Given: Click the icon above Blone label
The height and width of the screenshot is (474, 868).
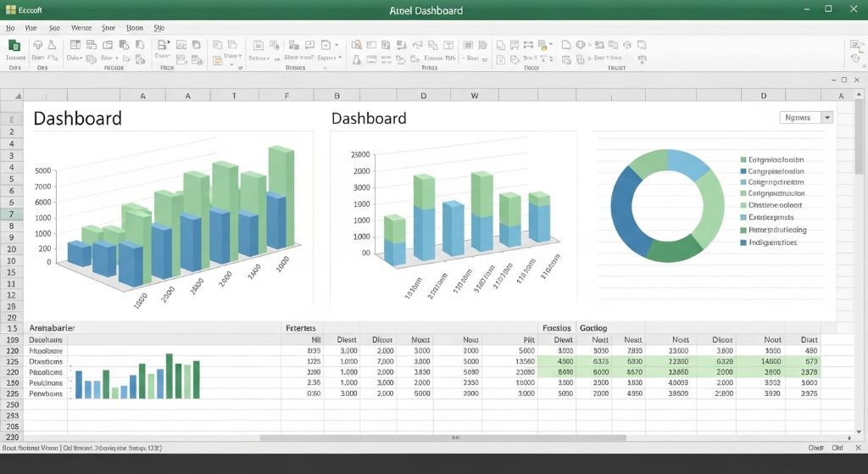Looking at the screenshot, I should tap(293, 45).
